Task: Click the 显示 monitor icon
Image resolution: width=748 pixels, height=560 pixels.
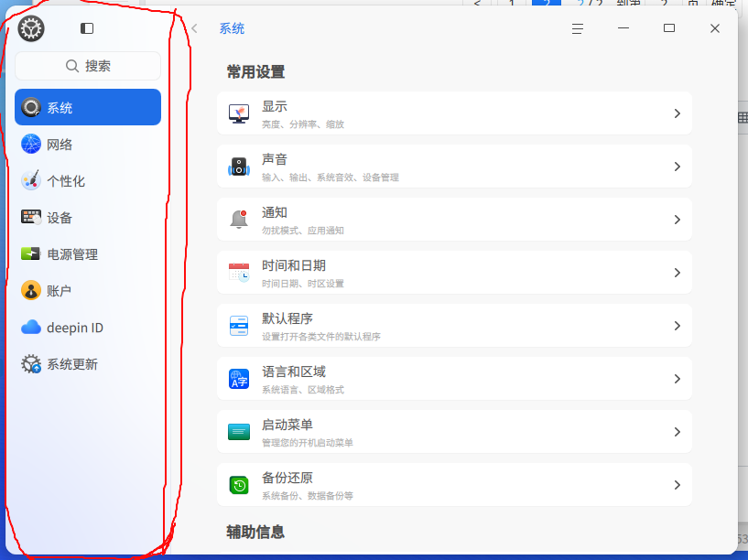Action: (x=239, y=113)
